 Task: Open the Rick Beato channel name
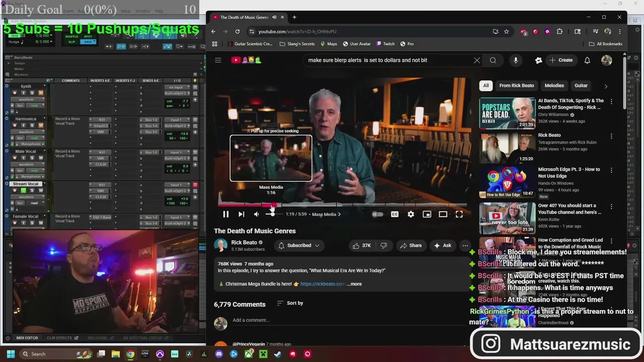coord(244,242)
